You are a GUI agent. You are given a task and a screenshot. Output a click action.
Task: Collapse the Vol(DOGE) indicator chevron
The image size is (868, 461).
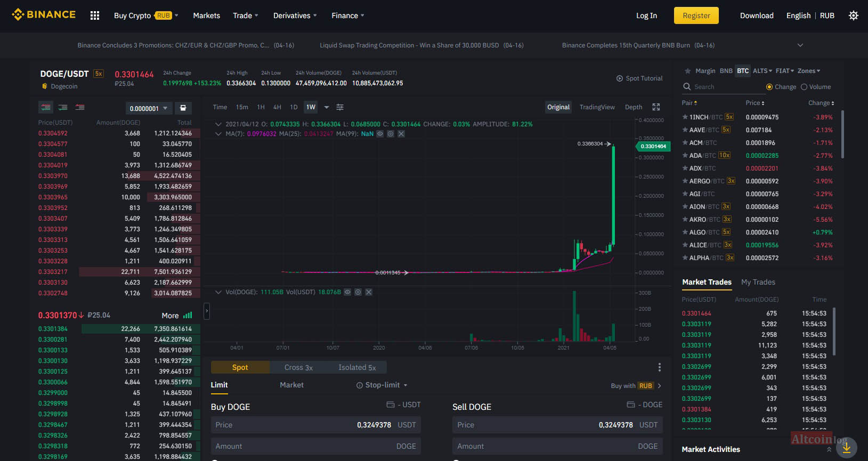pos(218,292)
